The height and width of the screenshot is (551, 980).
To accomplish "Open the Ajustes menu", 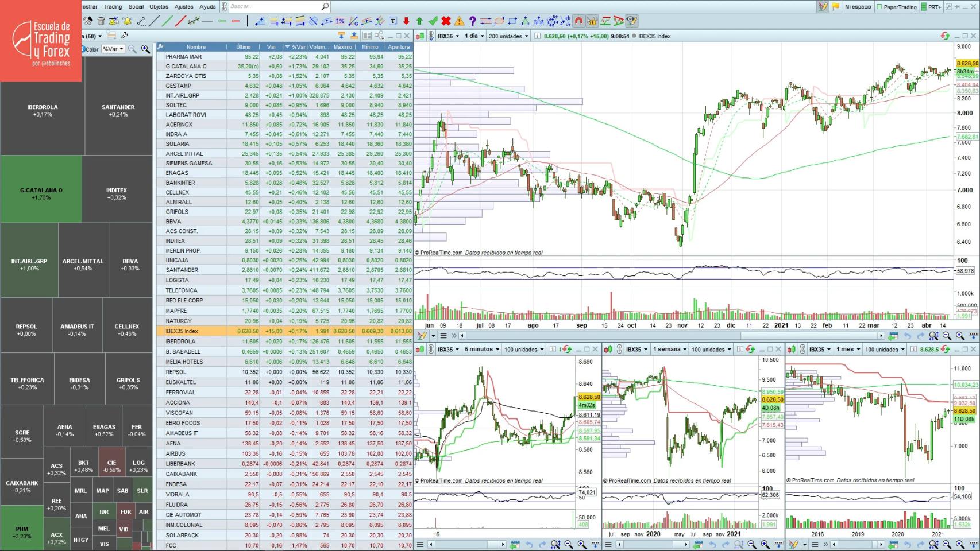I will coord(184,7).
